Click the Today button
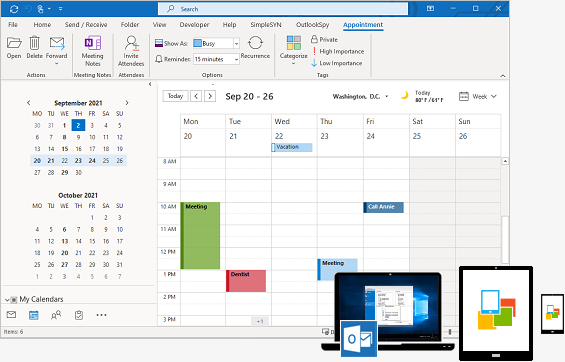The width and height of the screenshot is (565, 362). [175, 96]
